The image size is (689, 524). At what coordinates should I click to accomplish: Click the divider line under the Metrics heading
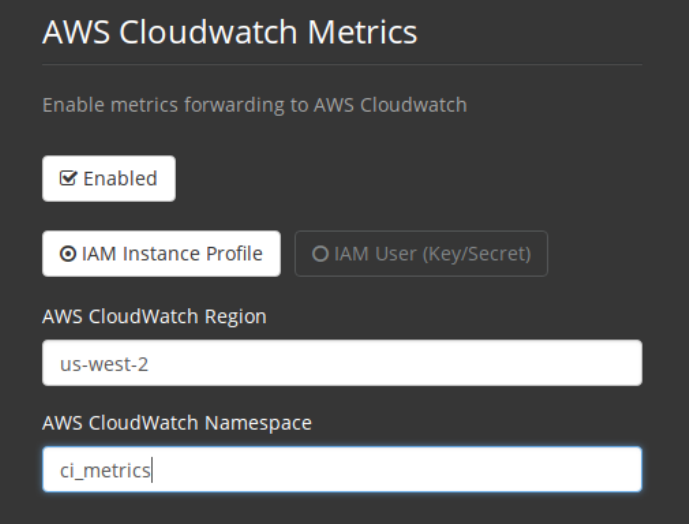click(x=341, y=65)
